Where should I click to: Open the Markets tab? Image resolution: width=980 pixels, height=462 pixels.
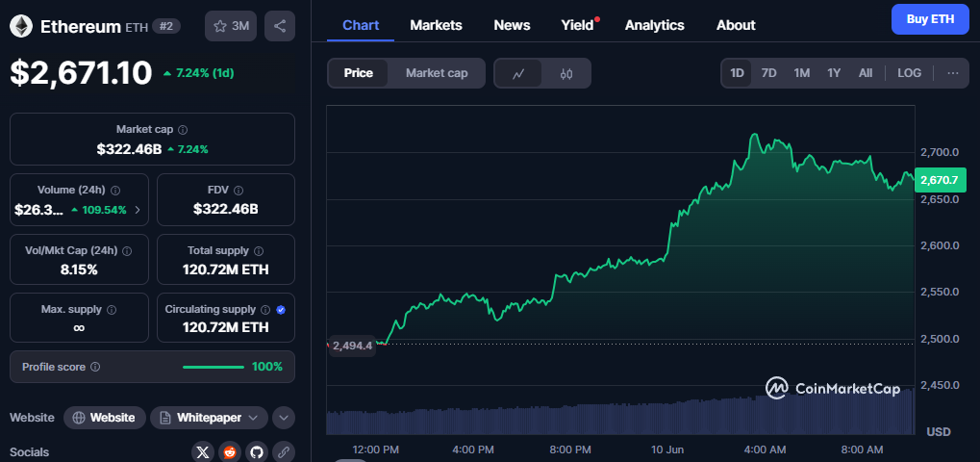click(x=437, y=26)
